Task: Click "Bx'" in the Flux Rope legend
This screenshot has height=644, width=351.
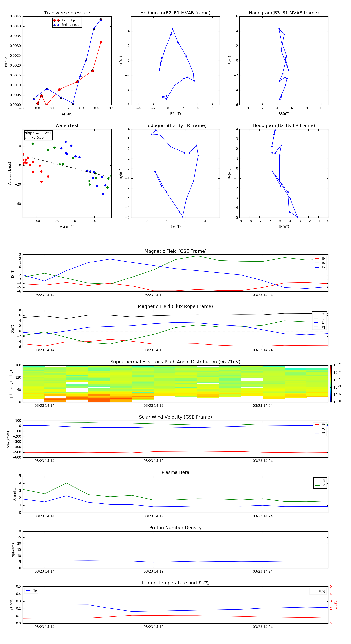Action: (x=323, y=314)
